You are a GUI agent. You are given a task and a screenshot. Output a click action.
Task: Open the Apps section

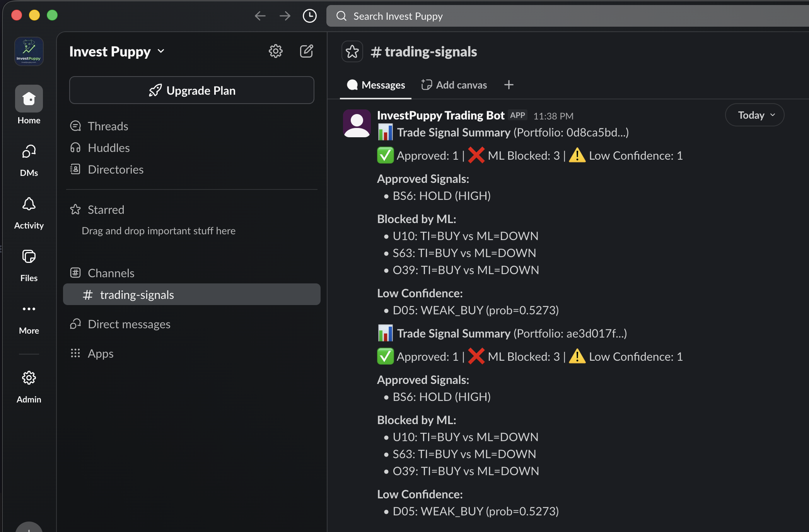(x=92, y=353)
